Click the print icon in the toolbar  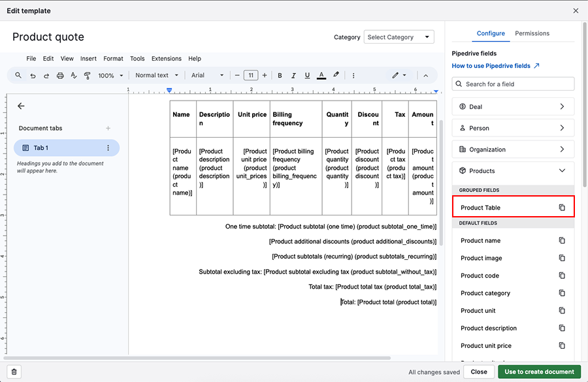(x=60, y=76)
